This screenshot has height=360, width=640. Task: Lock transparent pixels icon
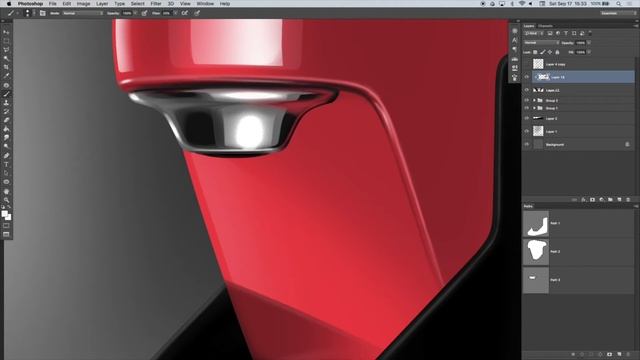535,52
